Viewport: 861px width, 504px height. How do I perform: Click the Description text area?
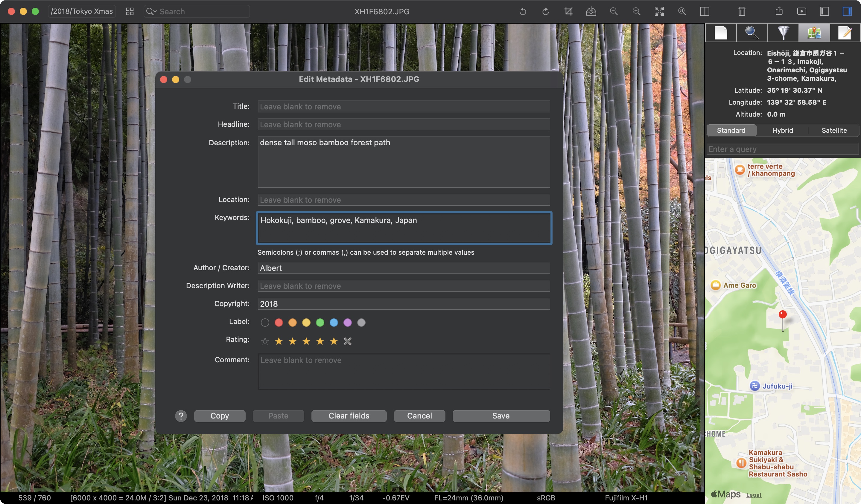404,162
